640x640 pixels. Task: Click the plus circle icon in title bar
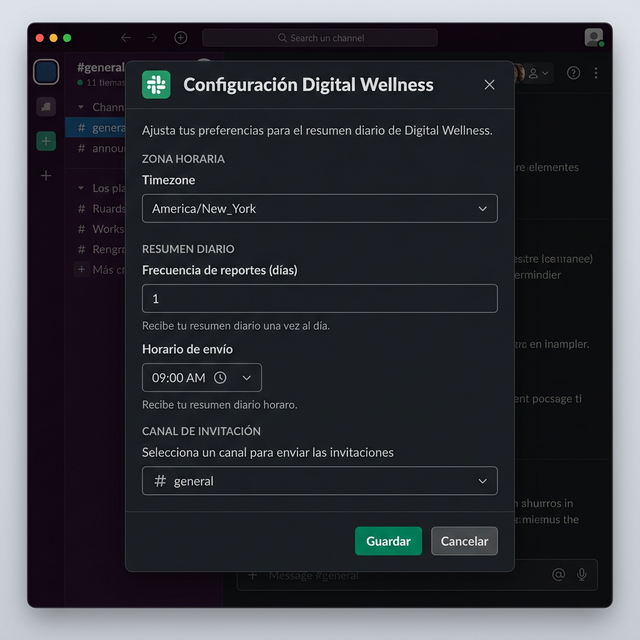click(181, 38)
